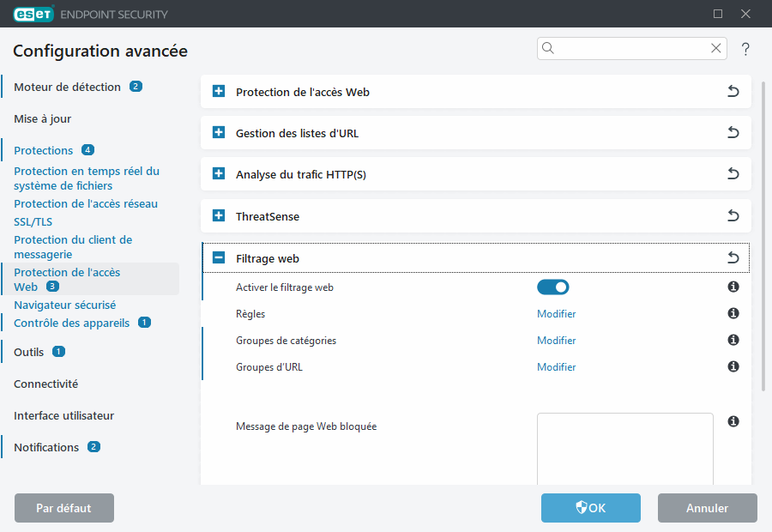Click the info icon next to Règles
This screenshot has width=772, height=532.
[x=733, y=313]
